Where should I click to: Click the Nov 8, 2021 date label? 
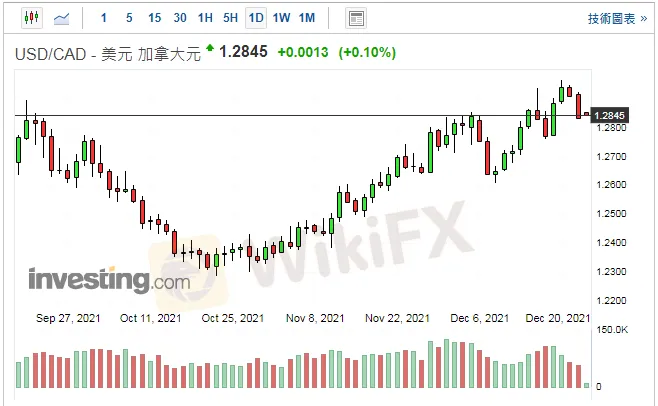click(315, 318)
